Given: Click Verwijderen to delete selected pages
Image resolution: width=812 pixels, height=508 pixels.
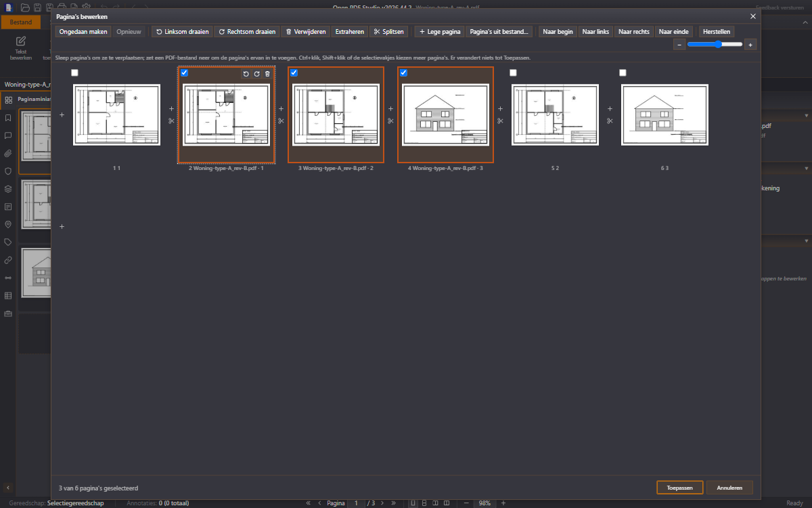Looking at the screenshot, I should tap(305, 32).
